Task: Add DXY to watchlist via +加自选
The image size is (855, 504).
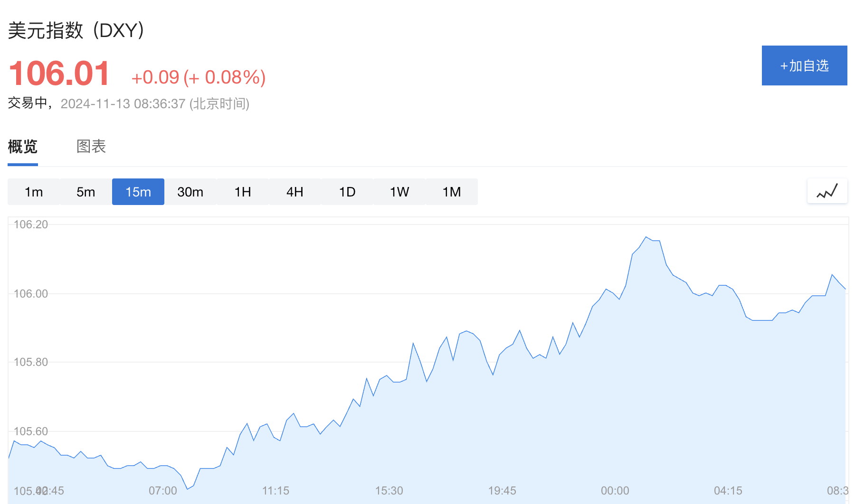Action: point(804,65)
